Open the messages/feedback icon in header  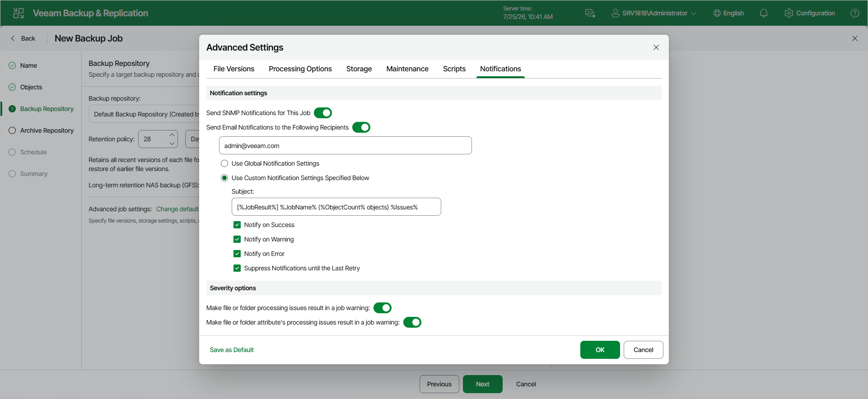[590, 13]
